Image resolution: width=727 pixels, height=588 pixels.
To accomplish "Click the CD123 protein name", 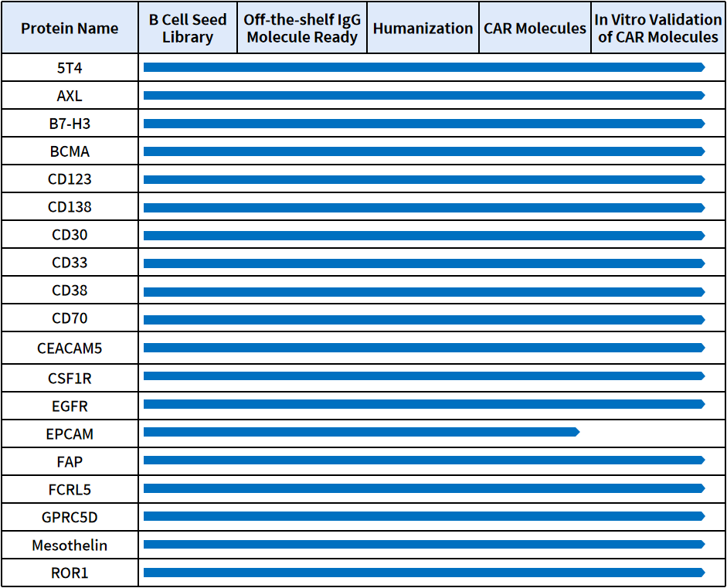I will (70, 179).
